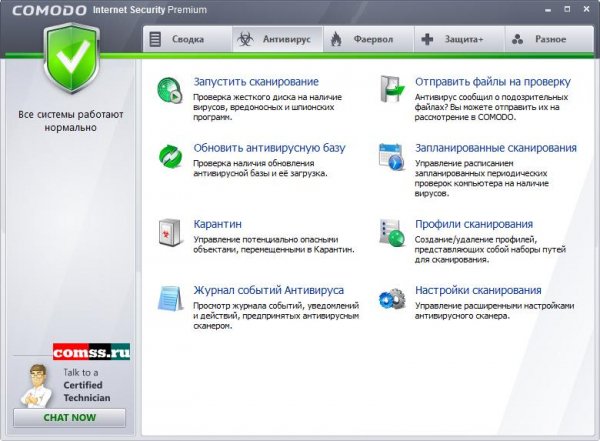Go to the Защита+ tab

tap(459, 39)
